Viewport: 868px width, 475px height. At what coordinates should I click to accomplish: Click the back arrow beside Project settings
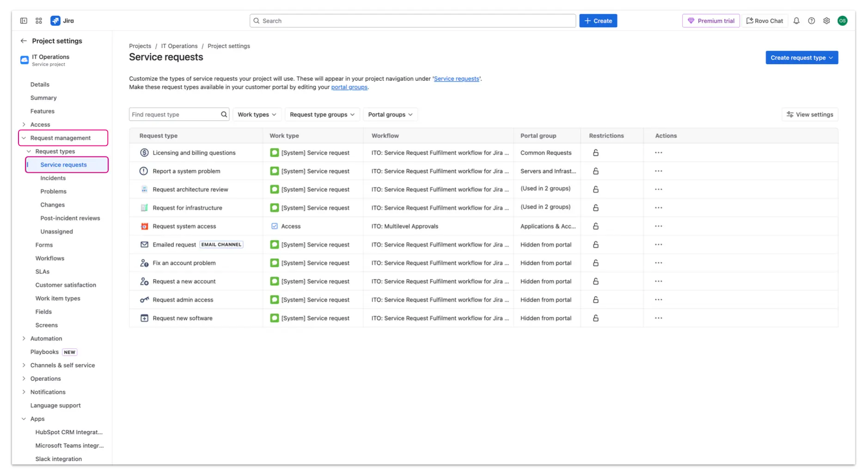tap(24, 41)
